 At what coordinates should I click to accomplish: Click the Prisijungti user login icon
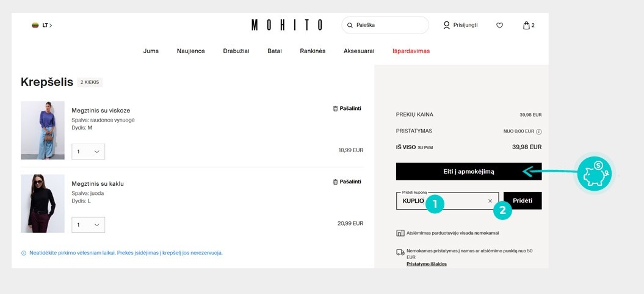pyautogui.click(x=447, y=25)
